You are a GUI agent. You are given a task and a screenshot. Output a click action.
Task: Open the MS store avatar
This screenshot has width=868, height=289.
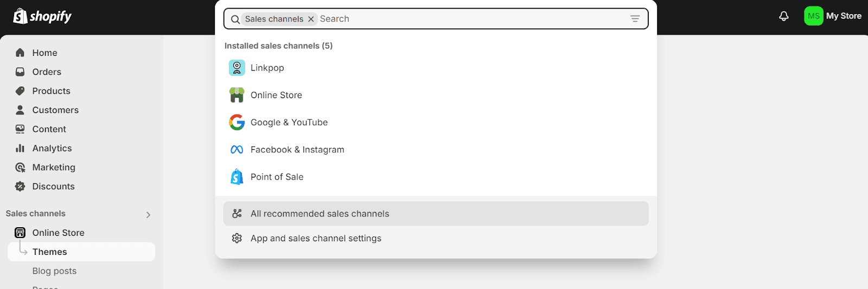(813, 16)
